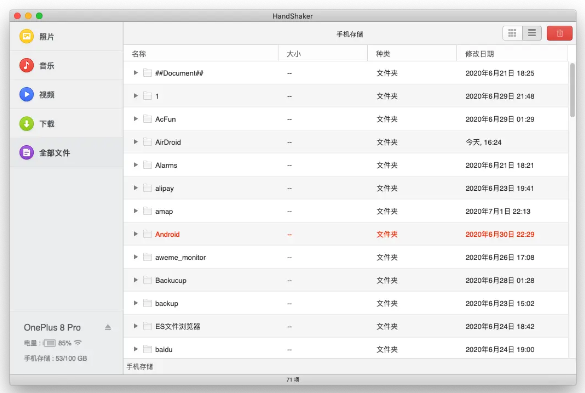
Task: Expand the baidu folder
Action: (x=136, y=349)
